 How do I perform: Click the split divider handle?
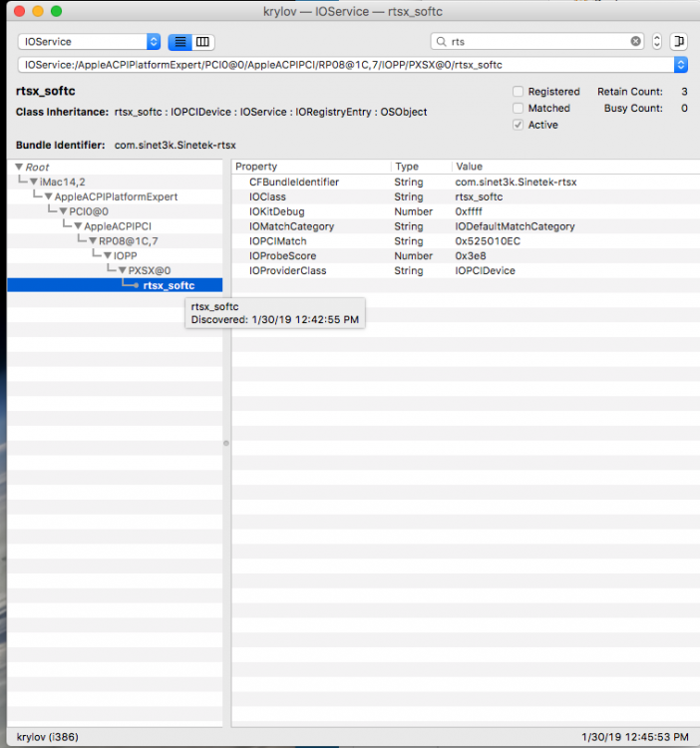(x=226, y=443)
